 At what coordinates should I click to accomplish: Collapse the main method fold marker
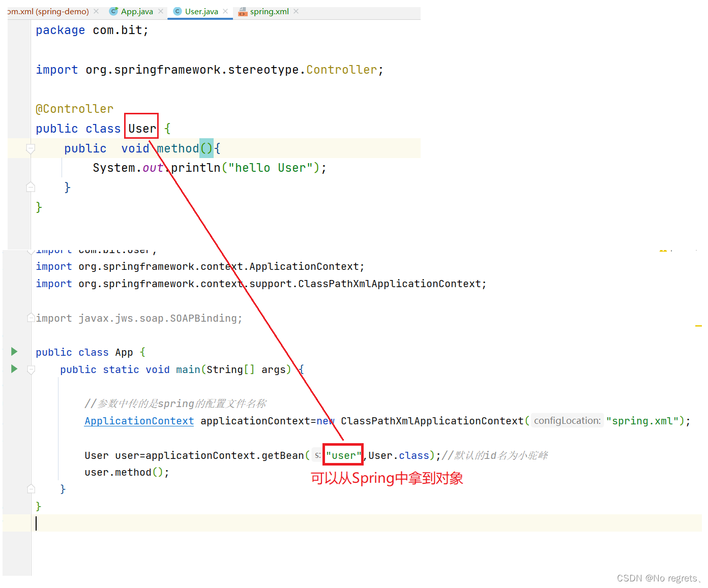[x=31, y=369]
